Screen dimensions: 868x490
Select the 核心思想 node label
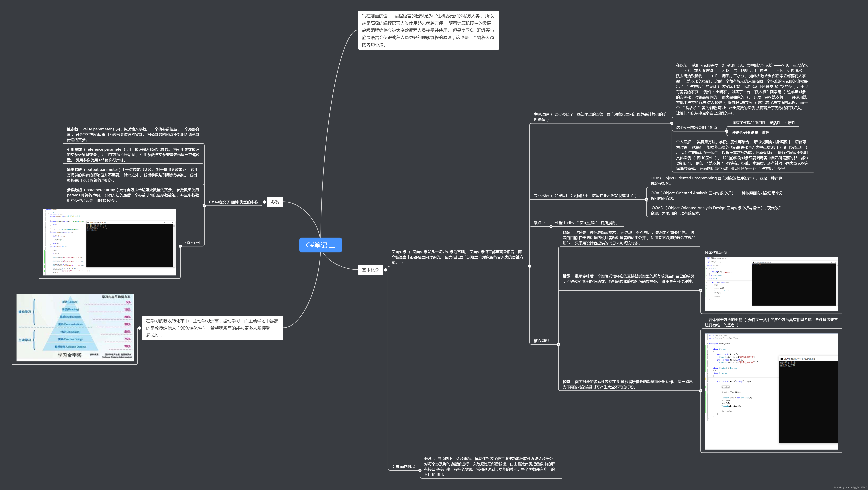point(543,341)
